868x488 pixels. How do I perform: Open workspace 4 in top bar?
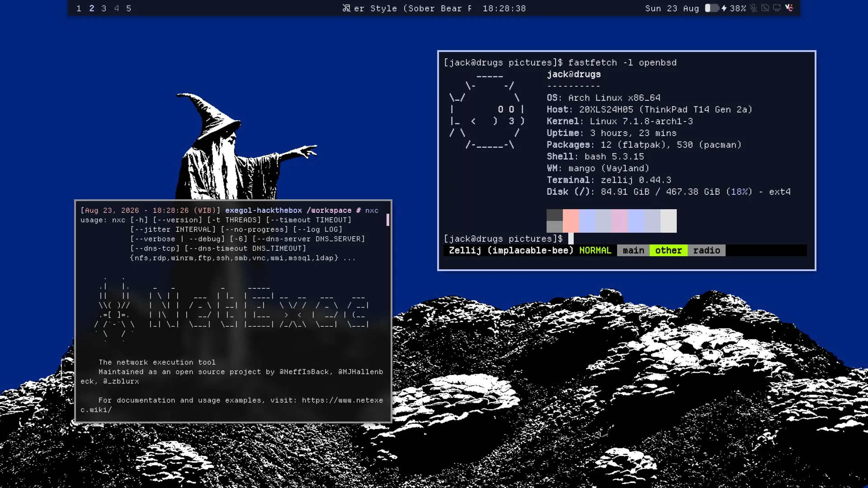(x=117, y=8)
